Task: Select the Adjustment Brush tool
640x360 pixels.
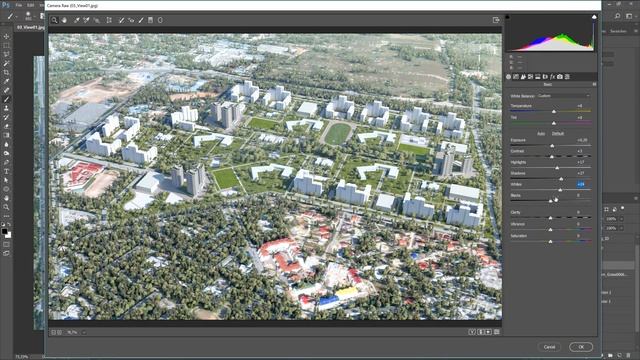Action: (141, 20)
